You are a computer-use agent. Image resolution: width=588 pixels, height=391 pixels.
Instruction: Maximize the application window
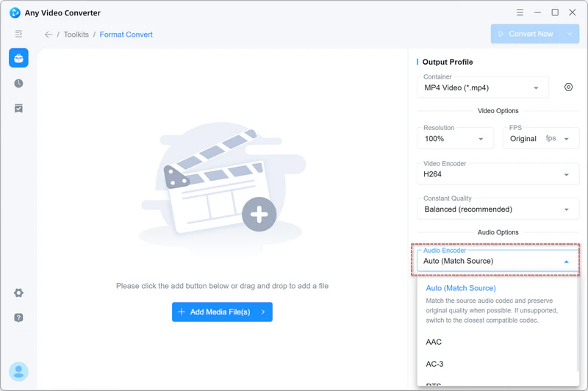(x=555, y=12)
